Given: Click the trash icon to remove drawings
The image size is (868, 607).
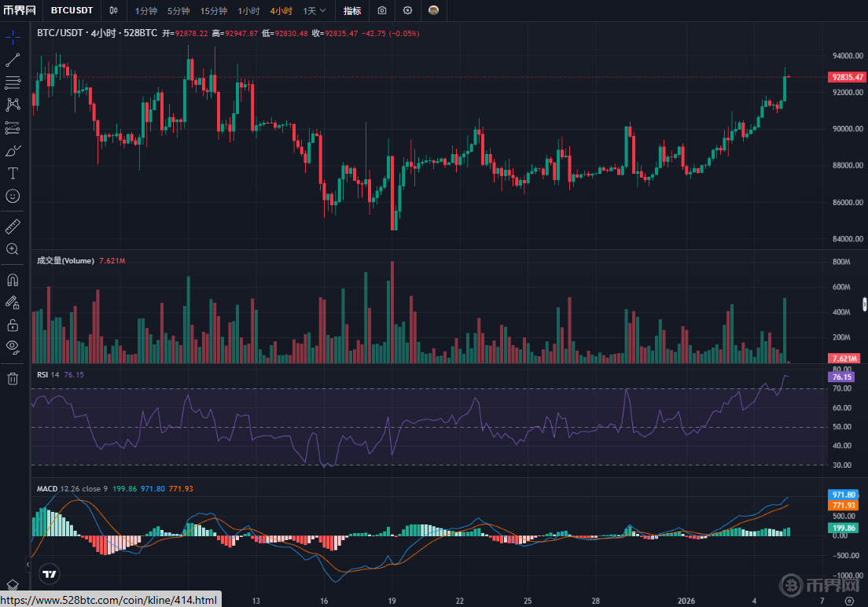Looking at the screenshot, I should 13,379.
